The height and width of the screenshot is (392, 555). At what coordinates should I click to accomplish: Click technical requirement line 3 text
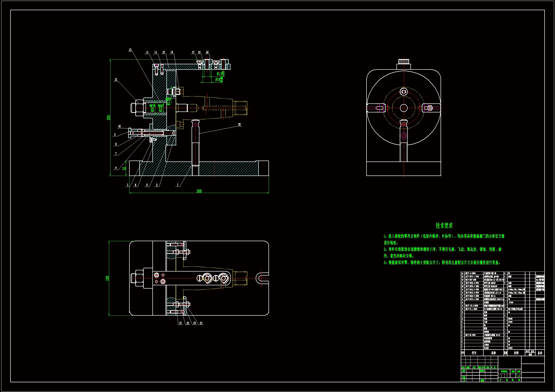(442, 263)
